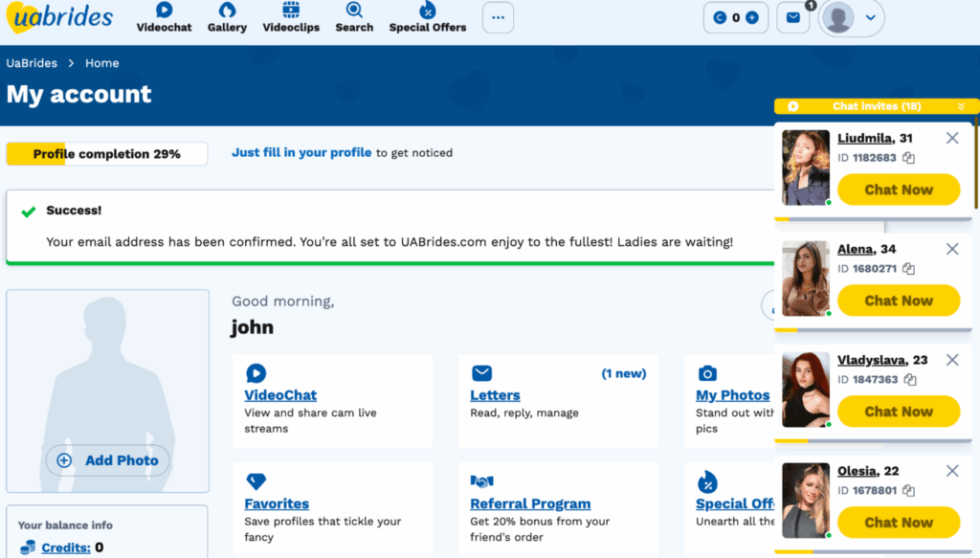
Task: Open the Search page
Action: point(354,17)
